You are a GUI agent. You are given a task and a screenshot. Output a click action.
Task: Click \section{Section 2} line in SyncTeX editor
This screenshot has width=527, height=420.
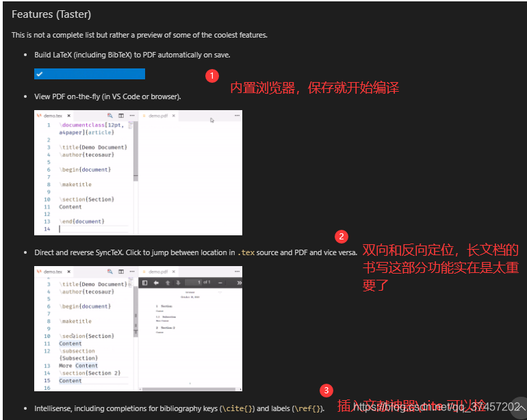coord(90,373)
